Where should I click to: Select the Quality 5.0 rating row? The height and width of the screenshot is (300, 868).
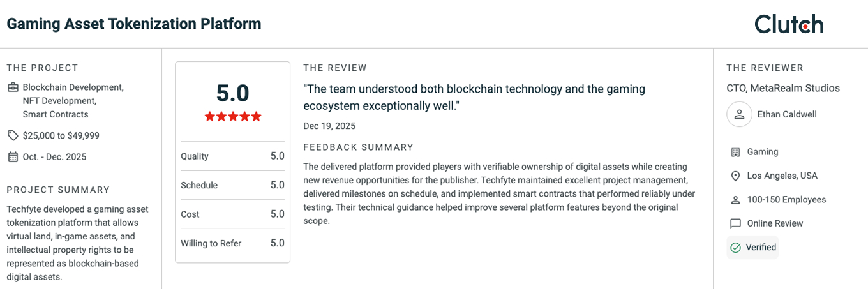[233, 156]
